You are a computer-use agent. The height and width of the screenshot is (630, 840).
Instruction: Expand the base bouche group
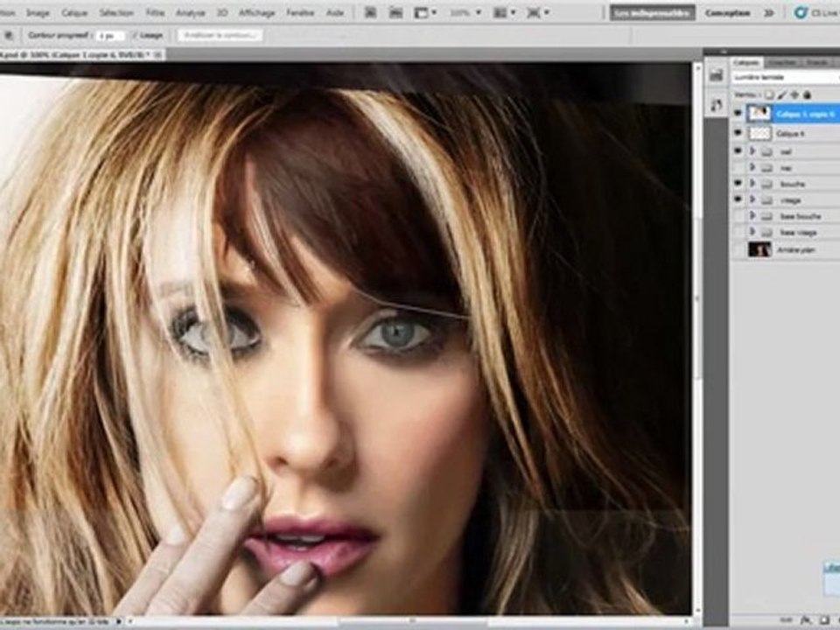coord(752,216)
